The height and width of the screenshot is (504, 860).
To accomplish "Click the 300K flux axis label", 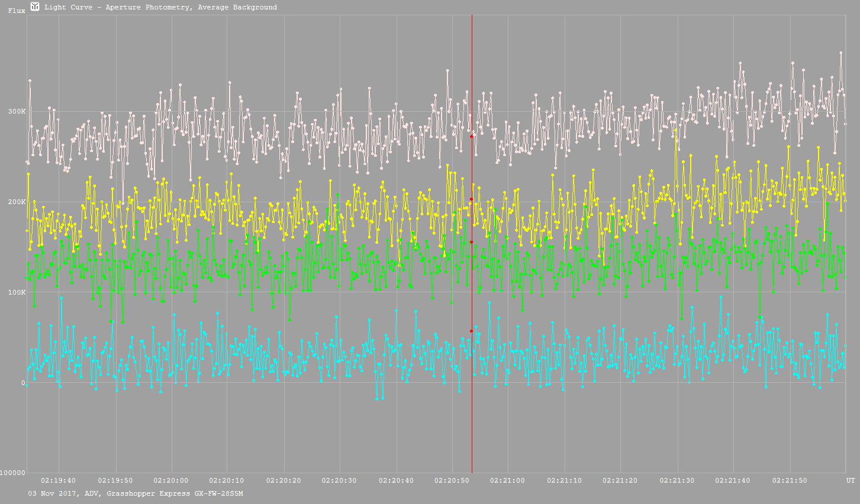I will click(16, 112).
